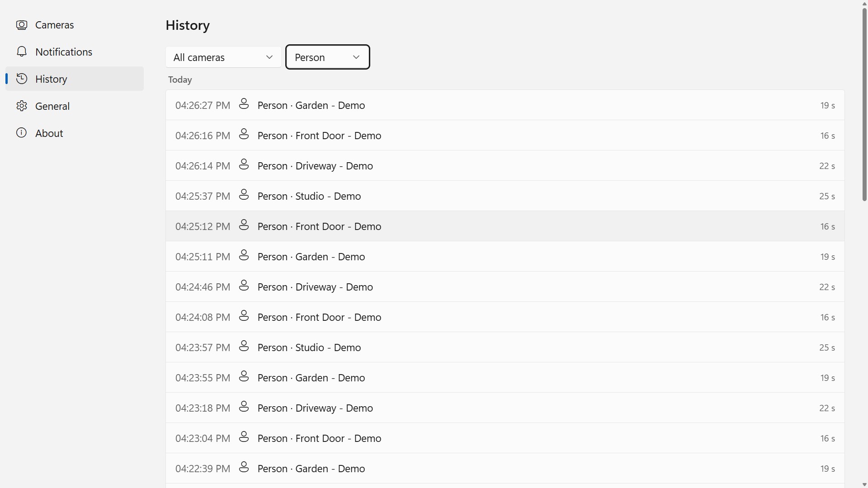Image resolution: width=868 pixels, height=488 pixels.
Task: Click the 04:23:18 PM timestamp
Action: (203, 408)
